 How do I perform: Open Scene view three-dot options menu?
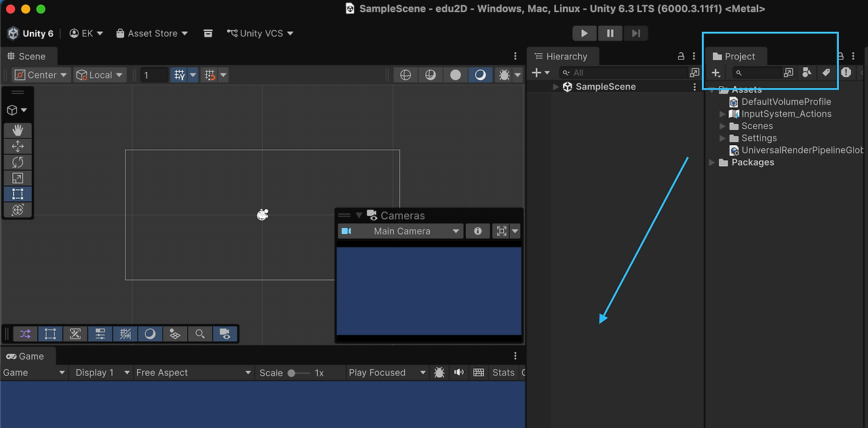tap(515, 56)
